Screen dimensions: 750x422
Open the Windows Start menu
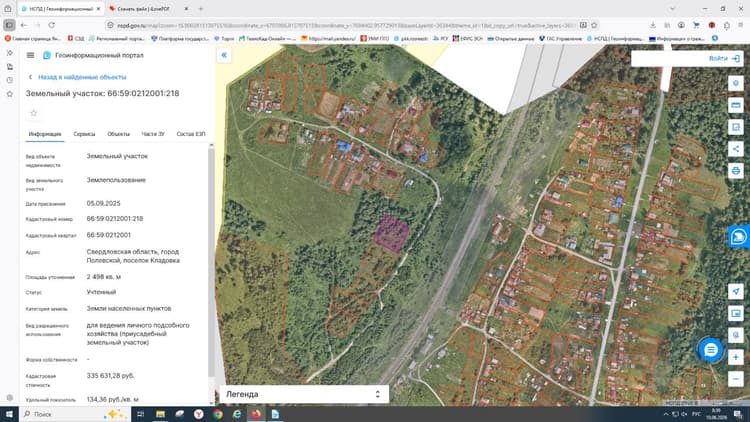click(x=9, y=414)
